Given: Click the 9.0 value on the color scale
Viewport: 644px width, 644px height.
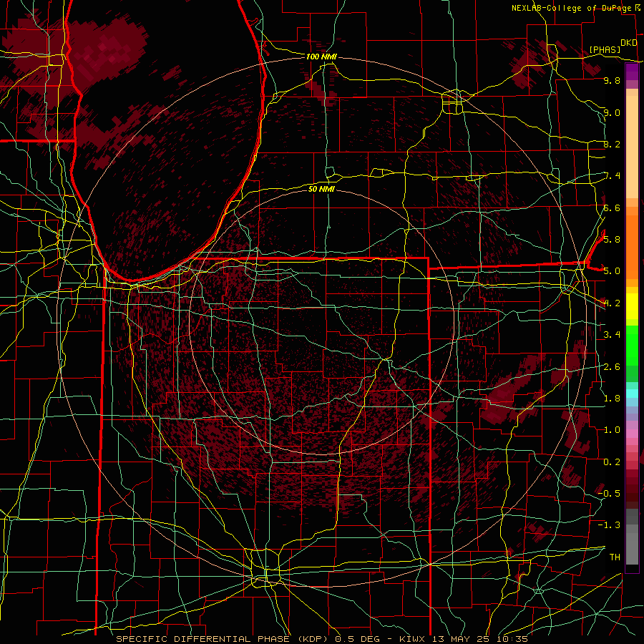Looking at the screenshot, I should (612, 113).
